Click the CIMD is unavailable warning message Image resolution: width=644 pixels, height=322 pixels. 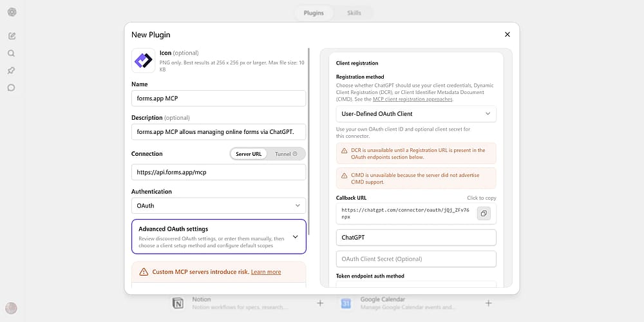[416, 178]
